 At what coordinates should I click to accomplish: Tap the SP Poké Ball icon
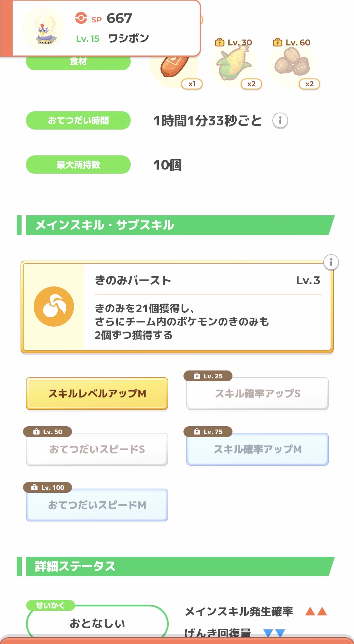pos(81,18)
